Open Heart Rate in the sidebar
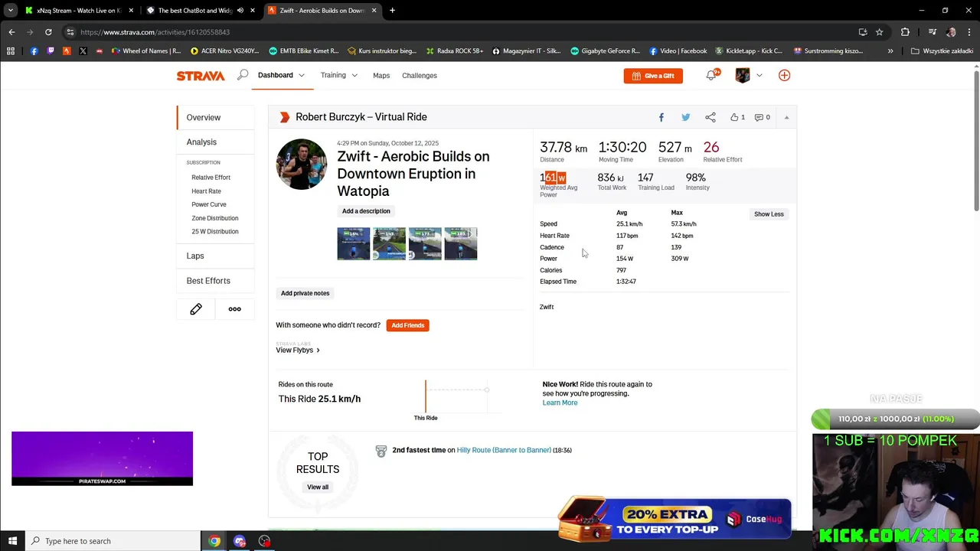Viewport: 980px width, 551px height. (206, 191)
